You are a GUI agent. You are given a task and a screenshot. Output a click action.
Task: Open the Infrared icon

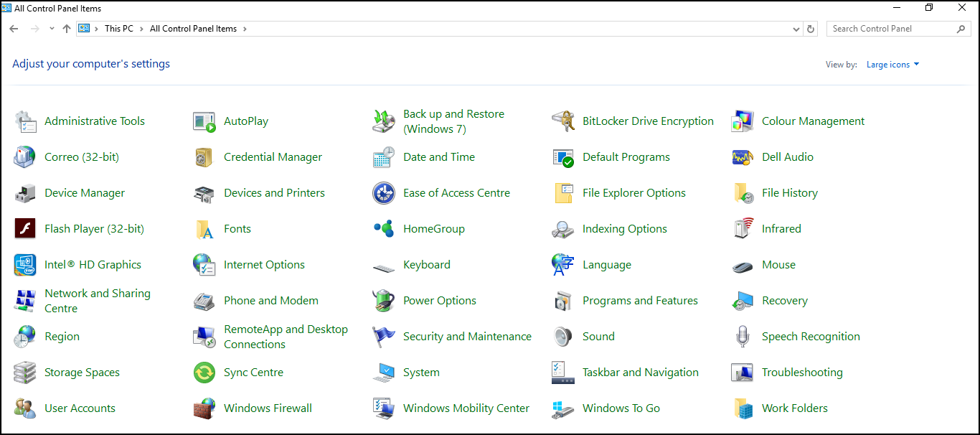tap(743, 229)
